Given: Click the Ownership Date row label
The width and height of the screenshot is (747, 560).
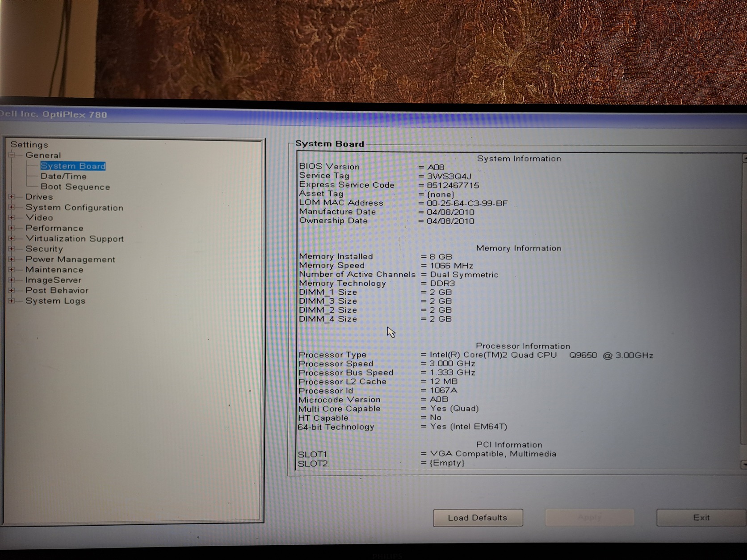Looking at the screenshot, I should click(333, 221).
